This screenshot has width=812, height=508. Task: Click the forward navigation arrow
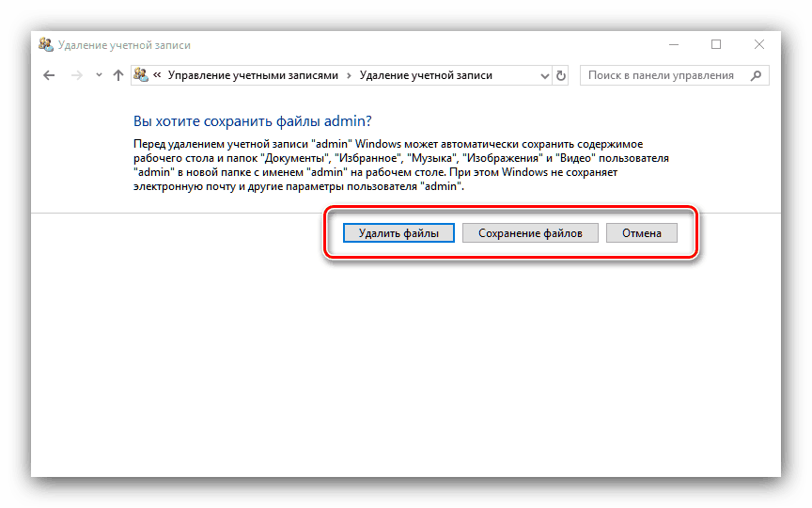[77, 75]
